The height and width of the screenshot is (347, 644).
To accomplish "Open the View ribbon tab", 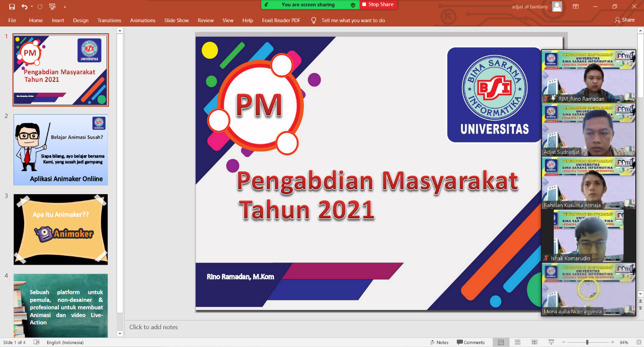I will (228, 20).
